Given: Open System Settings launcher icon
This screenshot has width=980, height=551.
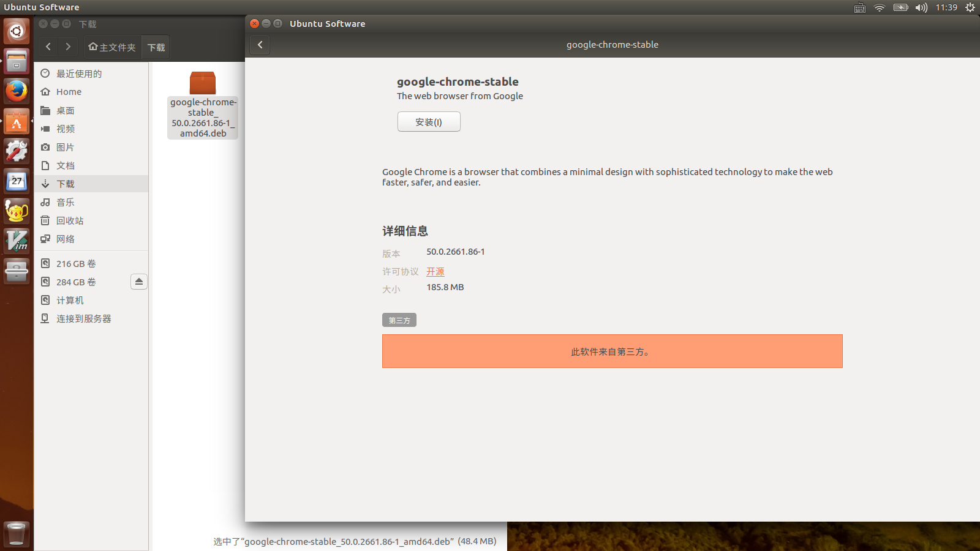Looking at the screenshot, I should coord(17,151).
